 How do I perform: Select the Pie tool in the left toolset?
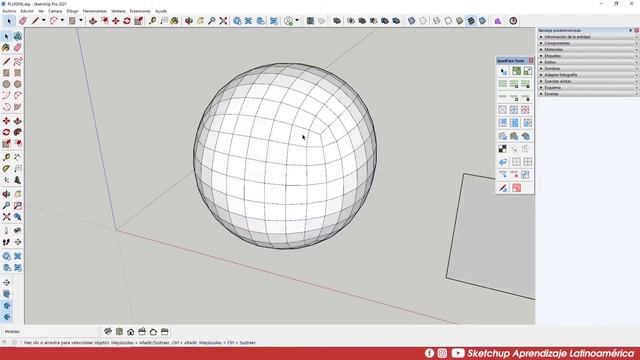(x=18, y=107)
